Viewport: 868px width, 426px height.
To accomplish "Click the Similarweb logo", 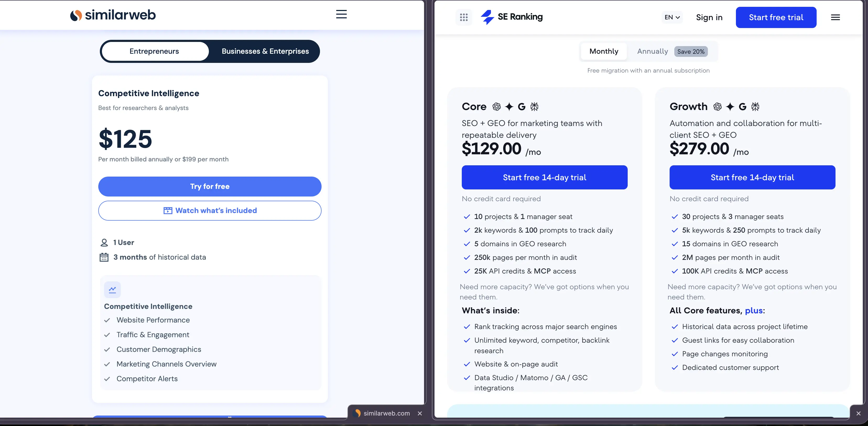I will coord(113,15).
